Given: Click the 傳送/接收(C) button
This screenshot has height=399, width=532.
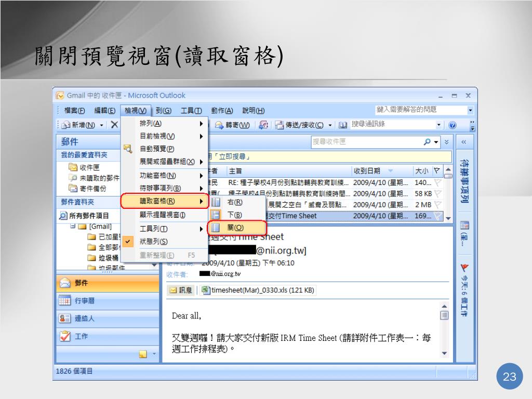Looking at the screenshot, I should (x=299, y=125).
